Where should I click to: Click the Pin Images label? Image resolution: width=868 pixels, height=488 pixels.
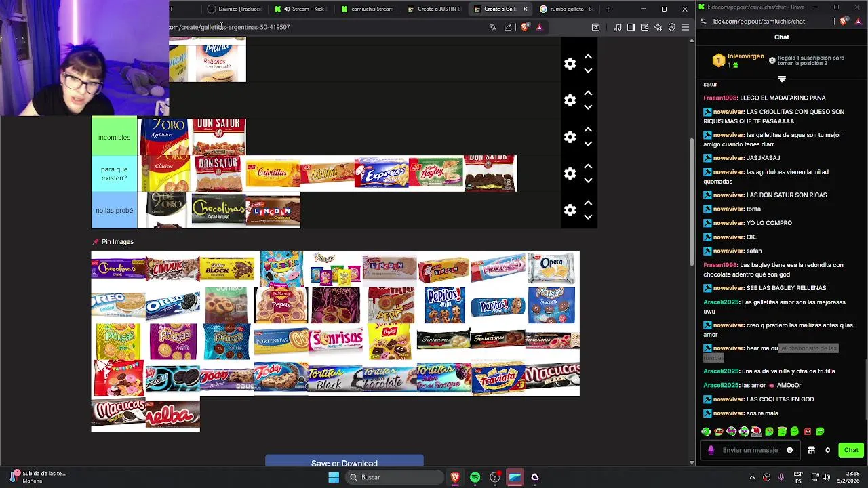(x=117, y=242)
